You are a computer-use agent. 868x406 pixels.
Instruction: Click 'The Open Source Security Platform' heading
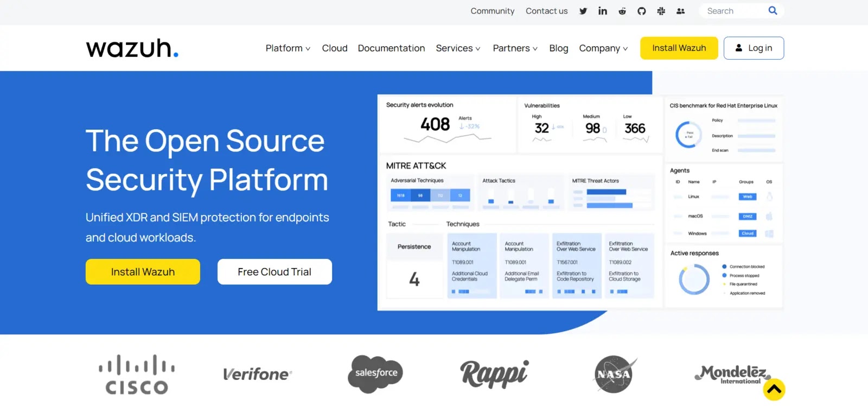coord(207,160)
